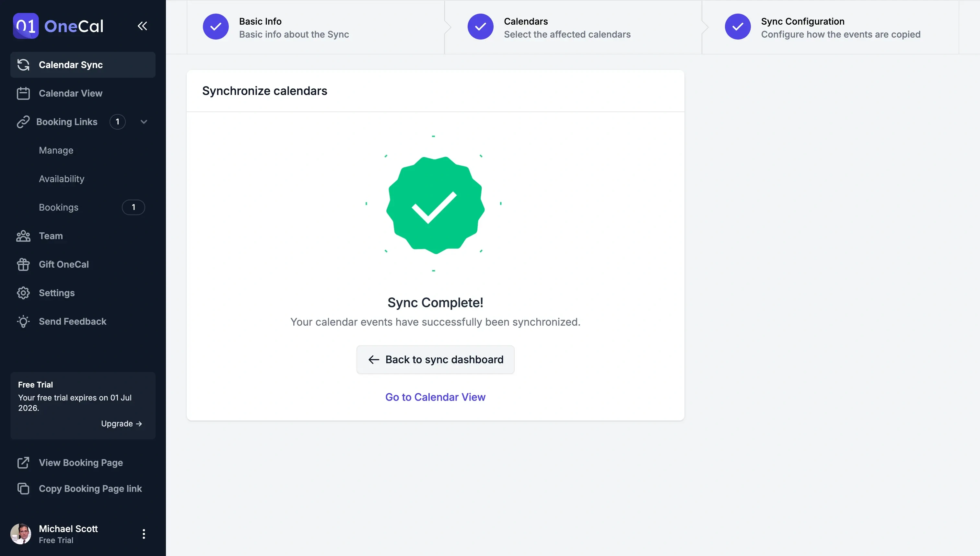Navigate via Go to Calendar View link
980x556 pixels.
[436, 397]
